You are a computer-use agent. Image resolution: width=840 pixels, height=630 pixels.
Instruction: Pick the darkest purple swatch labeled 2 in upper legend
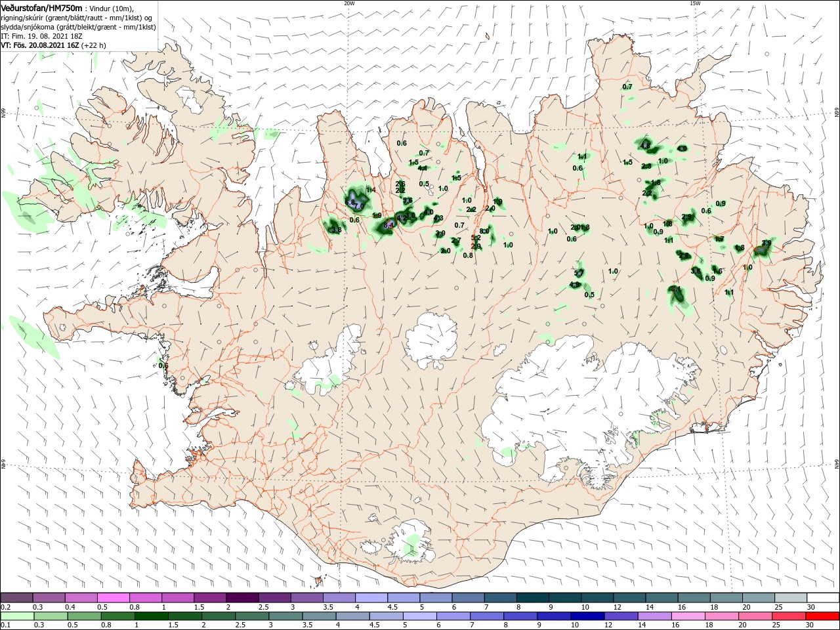(x=242, y=597)
